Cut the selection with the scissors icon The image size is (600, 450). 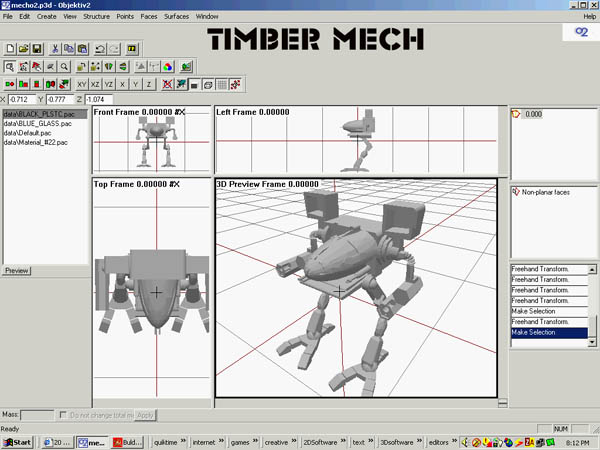pos(55,49)
